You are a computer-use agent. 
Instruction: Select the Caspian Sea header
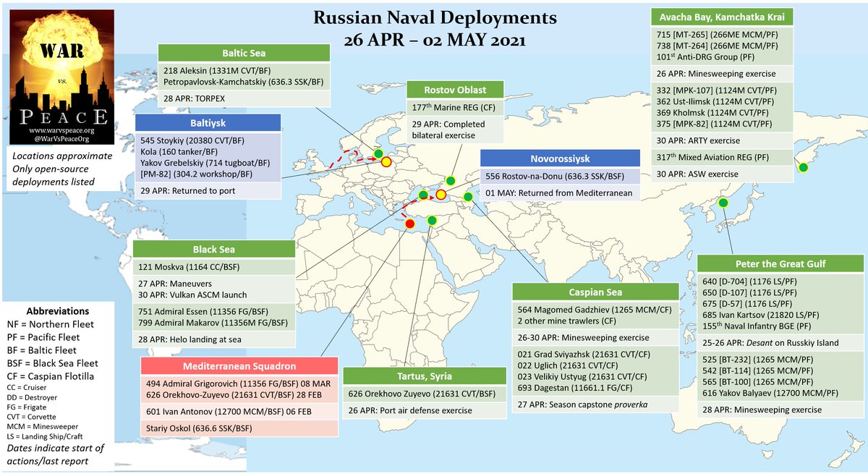(x=595, y=292)
